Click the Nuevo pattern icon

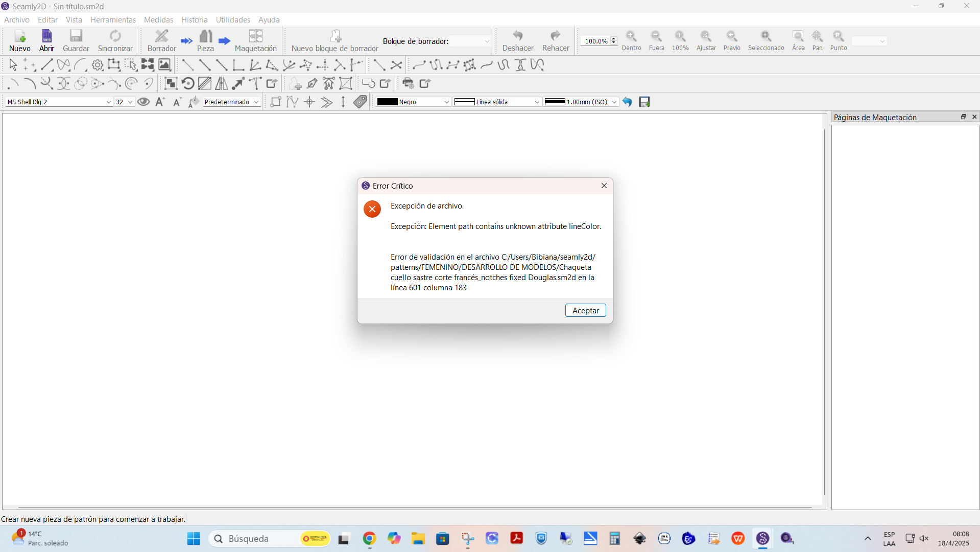(20, 41)
